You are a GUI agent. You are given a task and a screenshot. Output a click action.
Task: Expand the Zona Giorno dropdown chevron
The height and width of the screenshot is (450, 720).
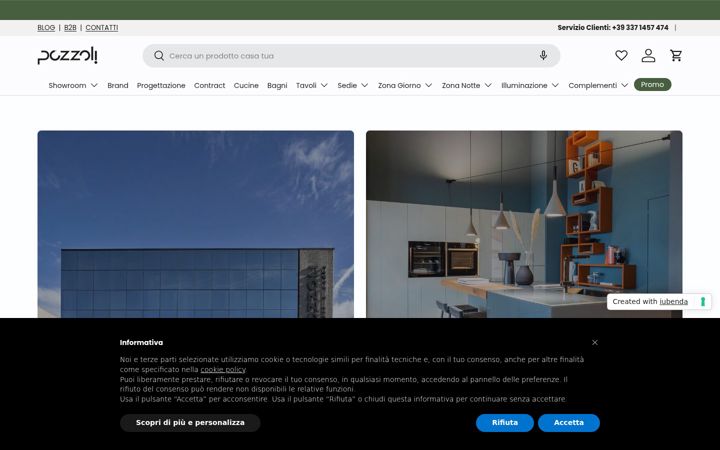coord(428,85)
